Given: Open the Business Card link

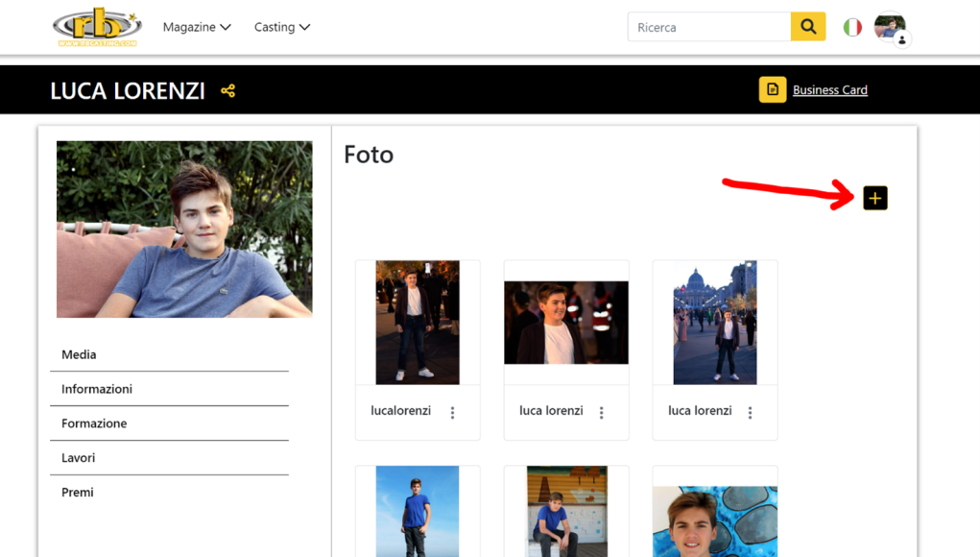Looking at the screenshot, I should pyautogui.click(x=829, y=90).
